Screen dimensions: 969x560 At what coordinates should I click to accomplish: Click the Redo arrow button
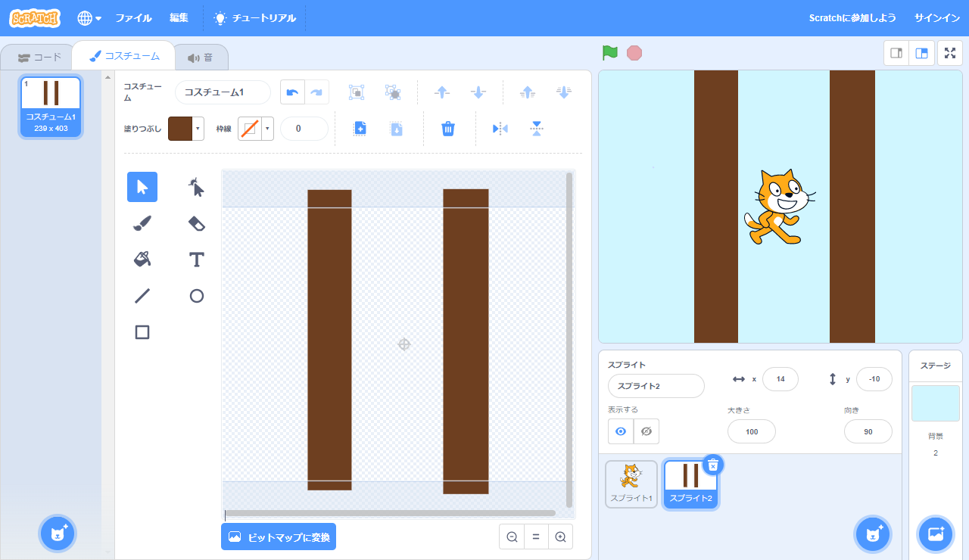316,92
